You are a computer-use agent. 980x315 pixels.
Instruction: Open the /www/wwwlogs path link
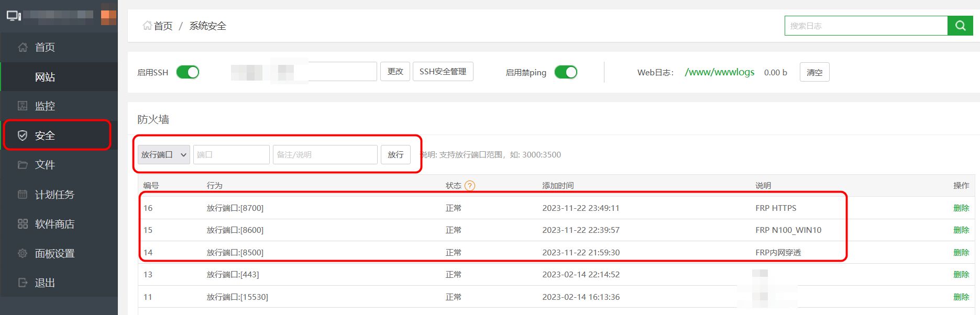click(x=719, y=72)
